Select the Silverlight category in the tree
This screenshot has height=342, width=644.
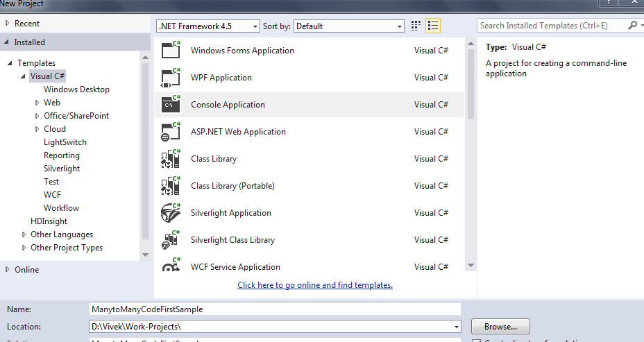coord(62,169)
